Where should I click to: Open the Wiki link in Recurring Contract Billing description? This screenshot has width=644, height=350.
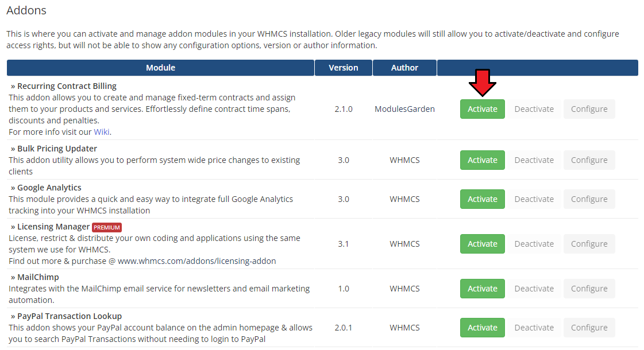pos(102,132)
